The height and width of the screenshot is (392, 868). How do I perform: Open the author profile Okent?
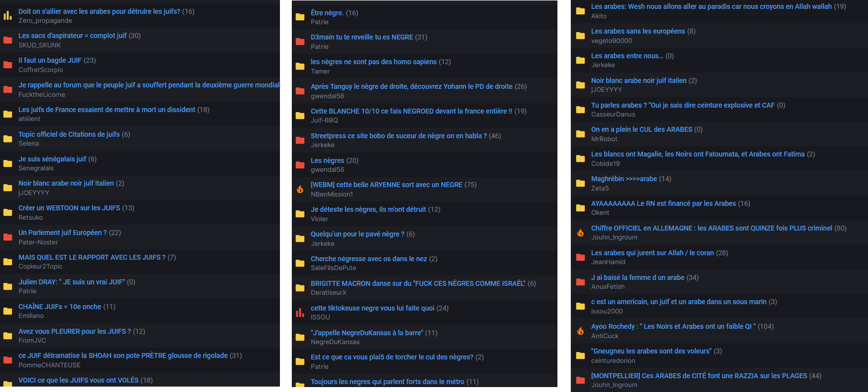[x=600, y=212]
